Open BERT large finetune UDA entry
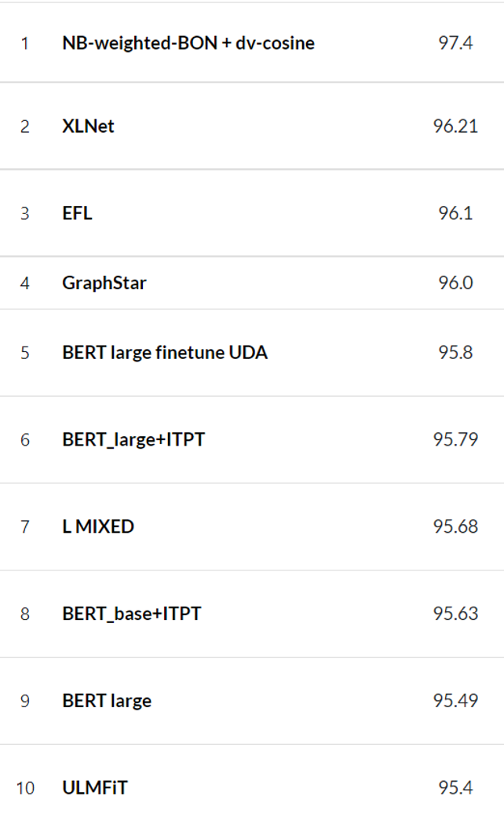This screenshot has width=504, height=829. (x=165, y=353)
